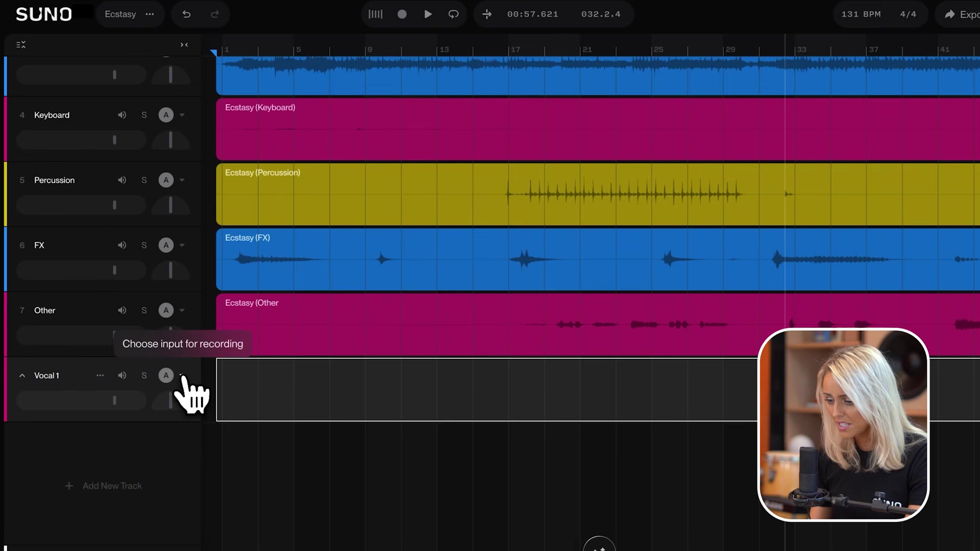The height and width of the screenshot is (551, 980).
Task: Open the FX track input dropdown
Action: tap(182, 245)
